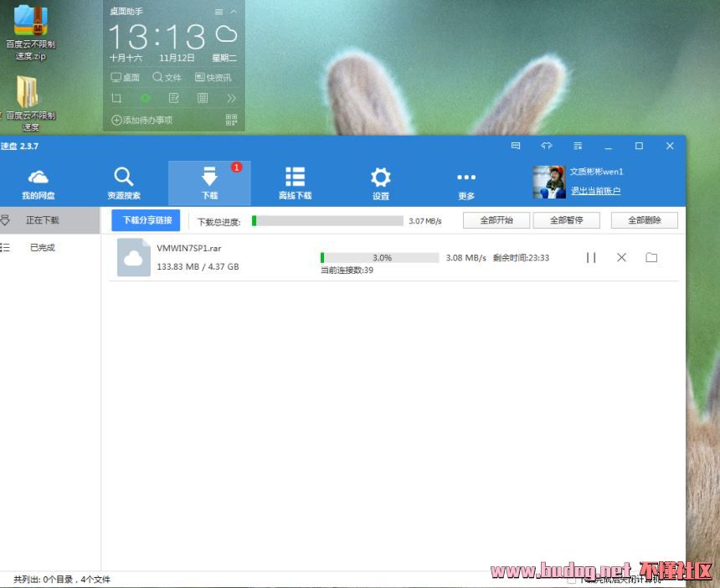Click the VMWIN7SP1.rar file cloud icon

click(x=134, y=257)
